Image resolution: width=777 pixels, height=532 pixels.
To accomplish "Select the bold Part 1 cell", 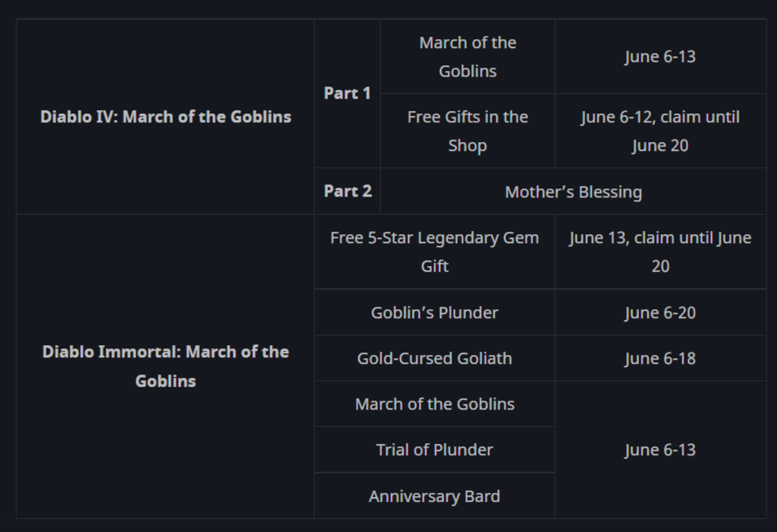I will [x=347, y=94].
